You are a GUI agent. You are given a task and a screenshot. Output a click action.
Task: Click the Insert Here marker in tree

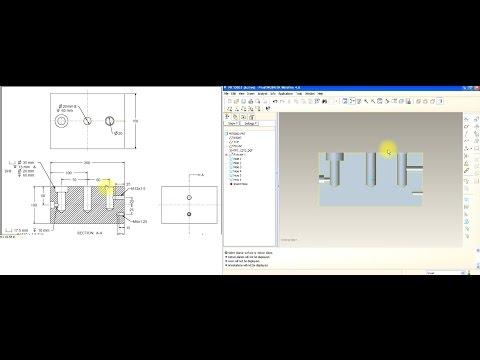239,184
